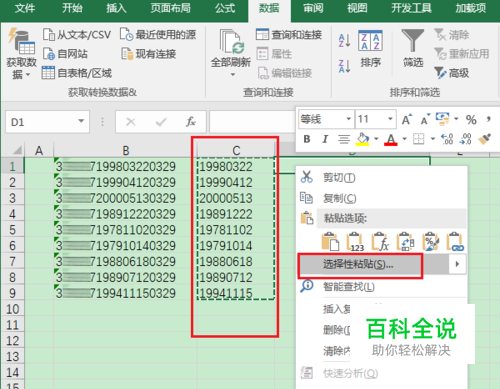The width and height of the screenshot is (500, 389).
Task: Switch to the Insert (插入) tab
Action: [x=116, y=8]
